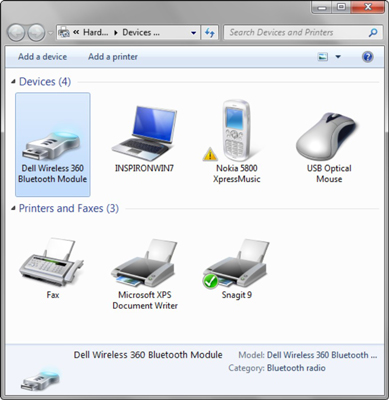Click the search magnifier icon
The image size is (389, 400).
(373, 32)
